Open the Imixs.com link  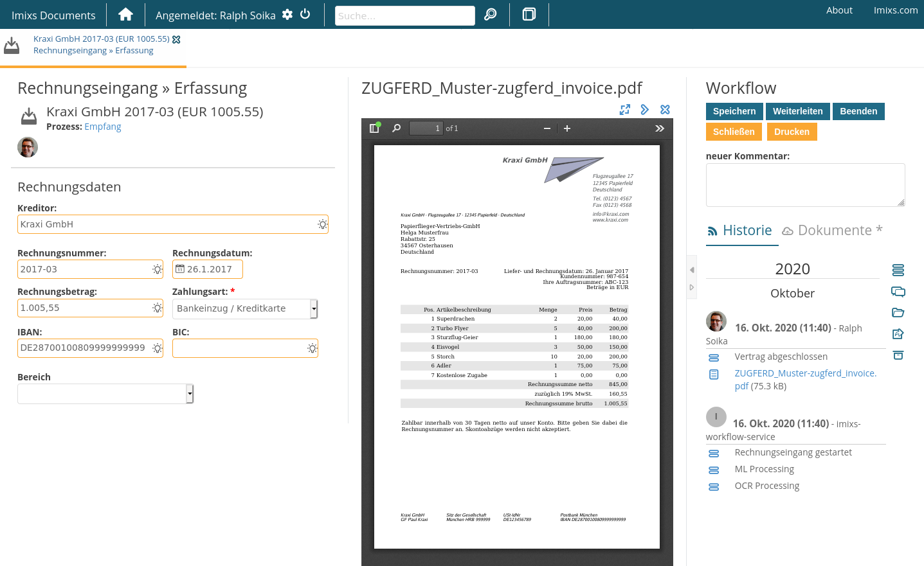pyautogui.click(x=896, y=10)
